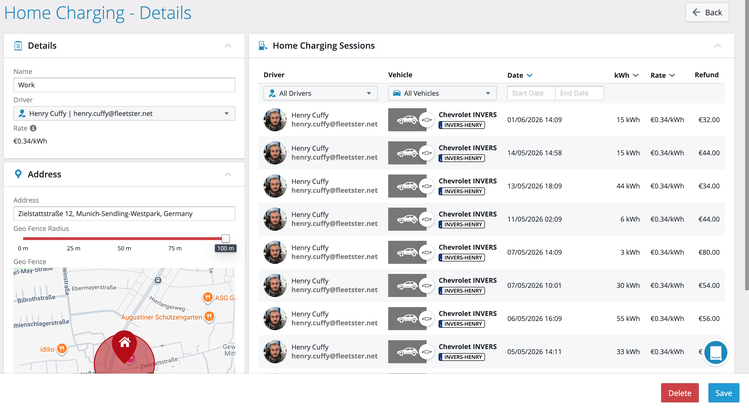
Task: Click INVERS-HENRY plate in 01/06/2026 row
Action: click(x=462, y=125)
